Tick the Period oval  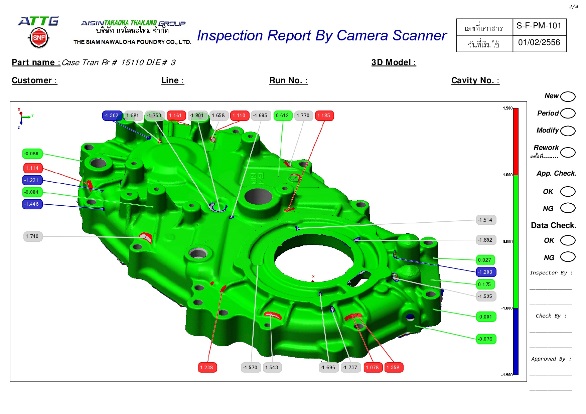pos(568,113)
